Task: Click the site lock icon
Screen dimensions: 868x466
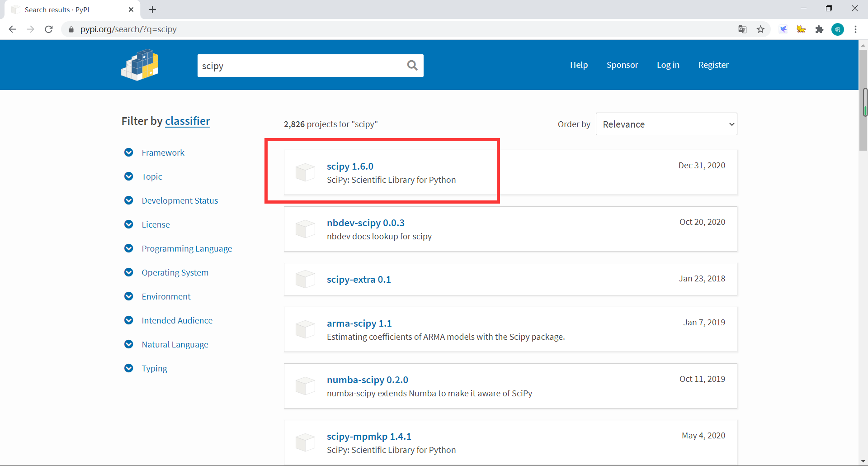Action: (x=71, y=29)
